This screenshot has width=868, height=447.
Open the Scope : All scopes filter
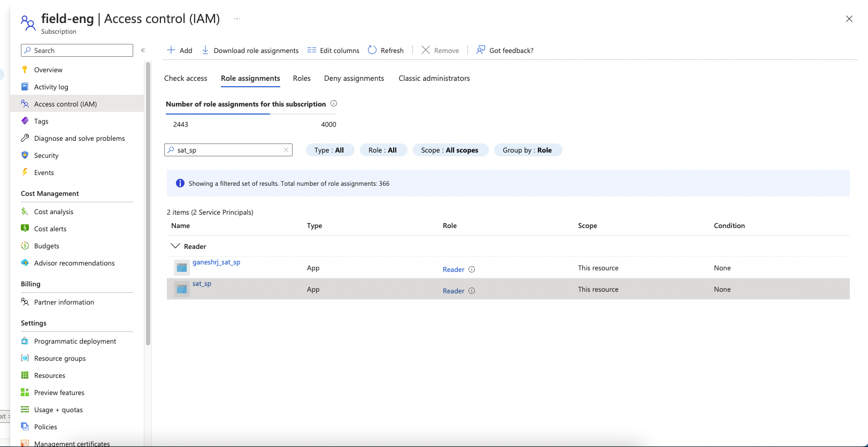click(450, 150)
